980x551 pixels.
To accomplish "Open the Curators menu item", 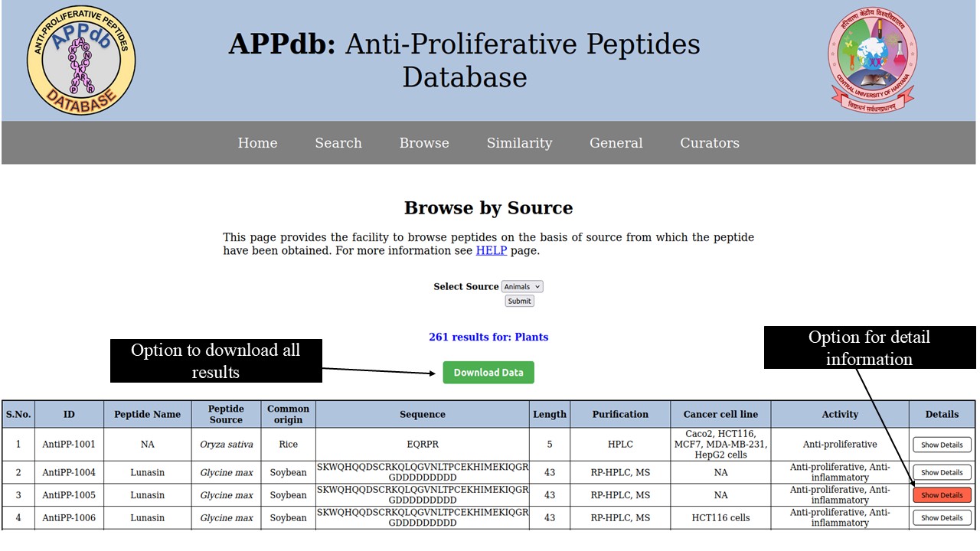I will (x=710, y=143).
